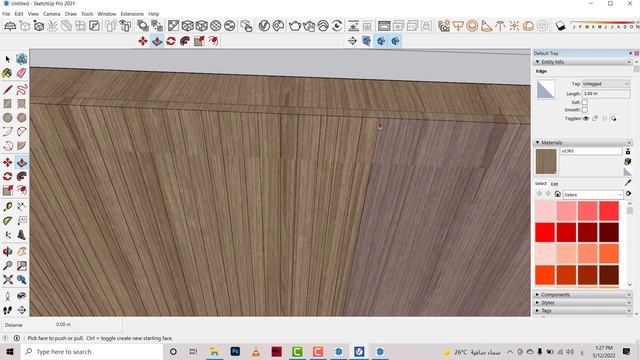Toggle cast shadows icon in Entity Info
Viewport: 640px width, 360px height.
point(613,118)
